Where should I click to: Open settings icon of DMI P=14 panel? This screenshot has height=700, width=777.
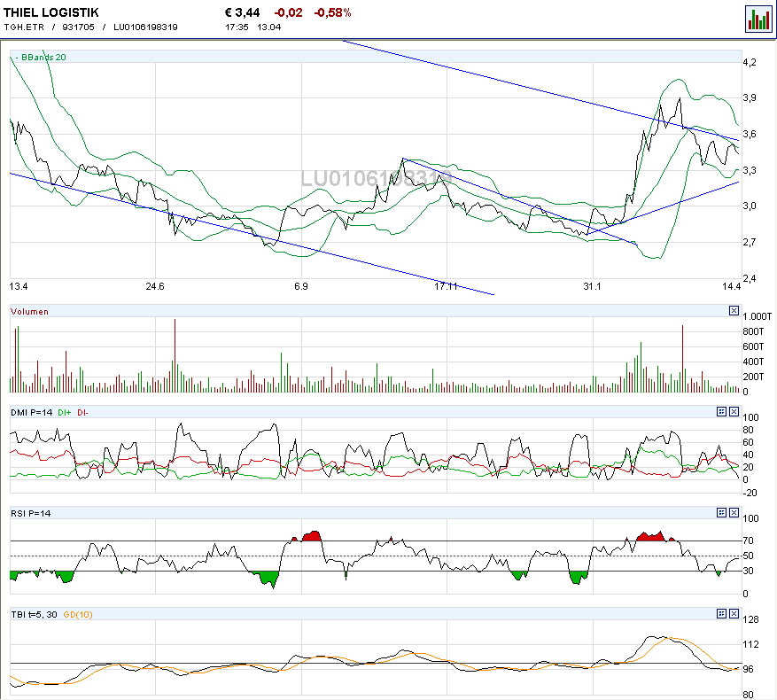click(721, 411)
